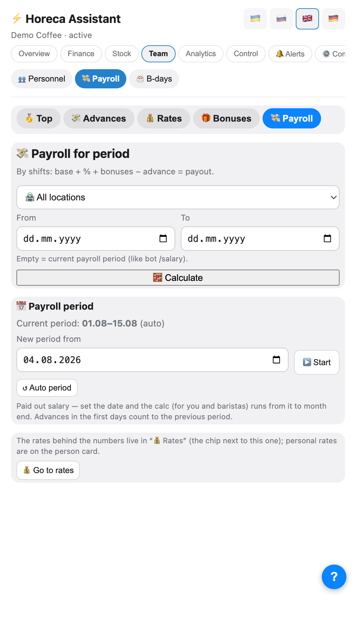This screenshot has width=356, height=644.
Task: Open the Alerts tab
Action: 290,54
